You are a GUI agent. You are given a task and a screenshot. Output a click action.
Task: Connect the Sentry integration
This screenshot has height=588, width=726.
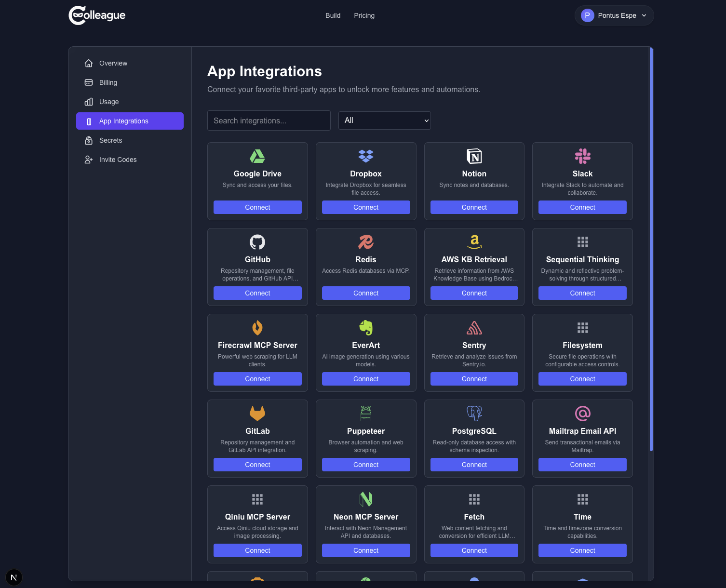tap(474, 379)
